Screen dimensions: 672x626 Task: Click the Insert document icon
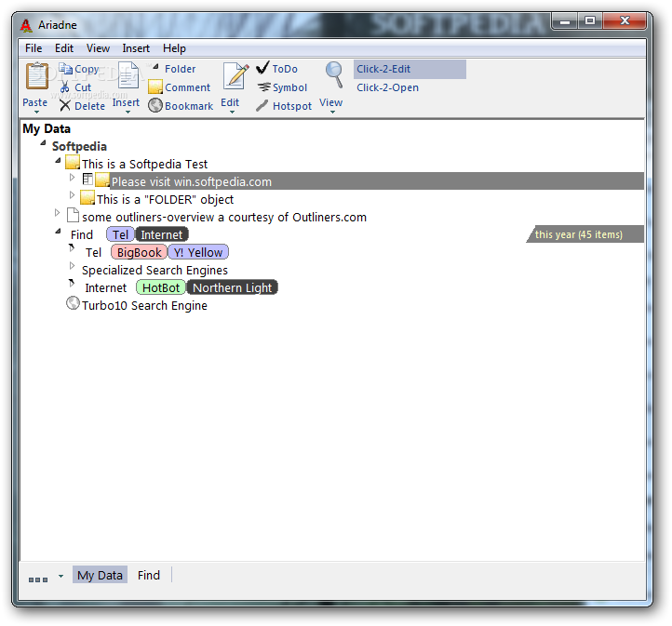(x=128, y=75)
